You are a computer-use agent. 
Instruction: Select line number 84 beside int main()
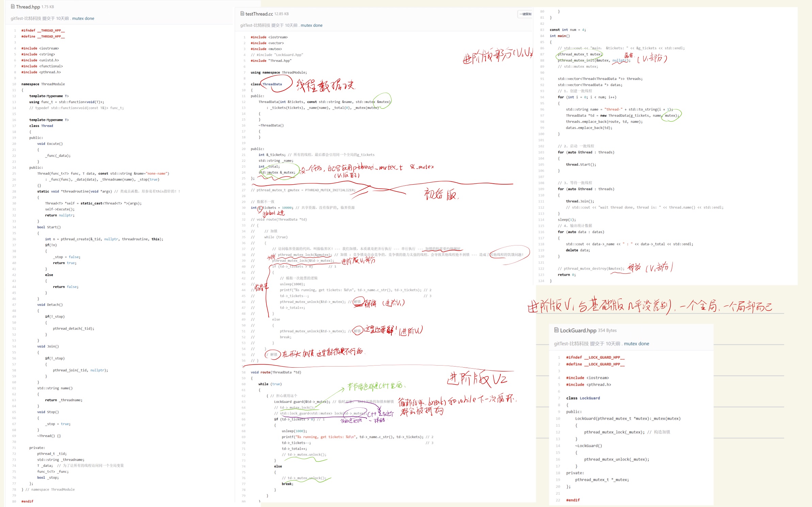pyautogui.click(x=542, y=36)
